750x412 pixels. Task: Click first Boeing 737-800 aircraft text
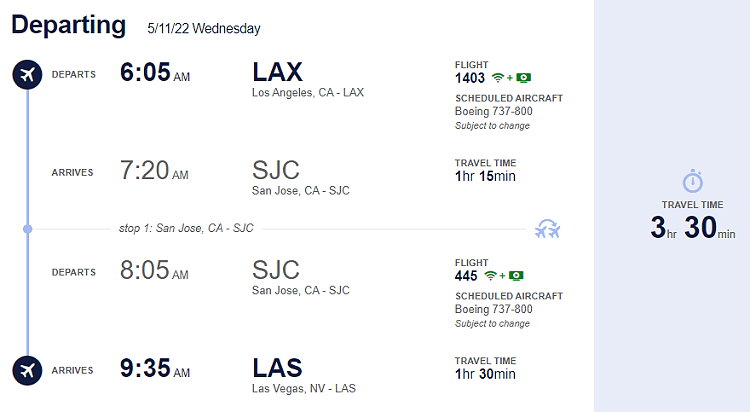[x=494, y=111]
